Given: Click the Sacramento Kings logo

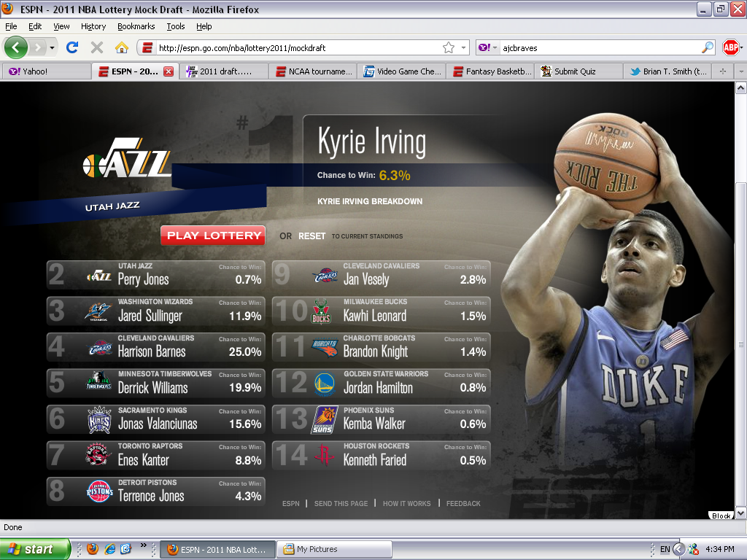Looking at the screenshot, I should (x=99, y=420).
